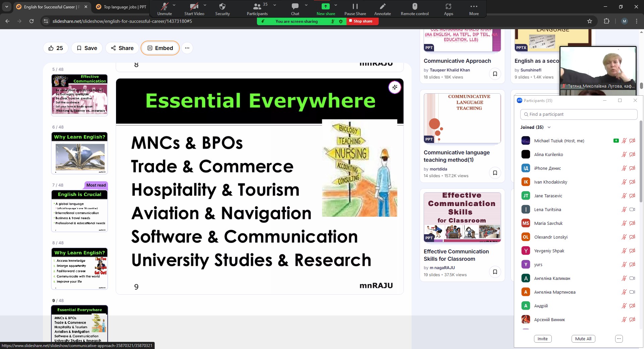This screenshot has height=349, width=644.
Task: Open author link Tauqeer Khalid Khan
Action: pyautogui.click(x=450, y=70)
